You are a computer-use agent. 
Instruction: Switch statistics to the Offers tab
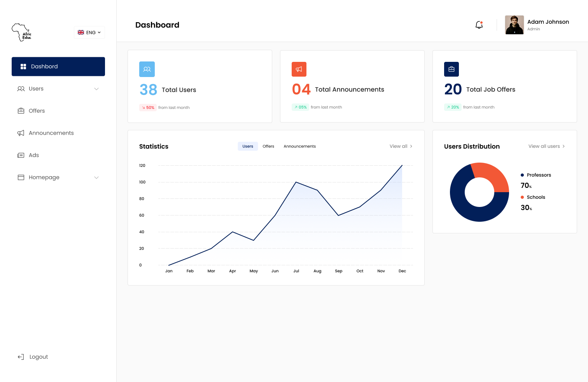[268, 146]
